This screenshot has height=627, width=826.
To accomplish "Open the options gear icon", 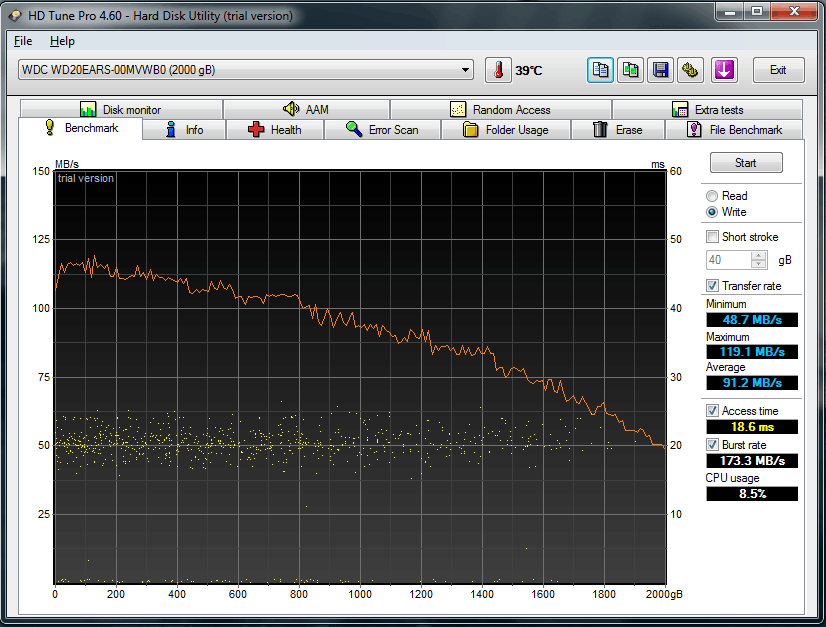I will point(691,70).
